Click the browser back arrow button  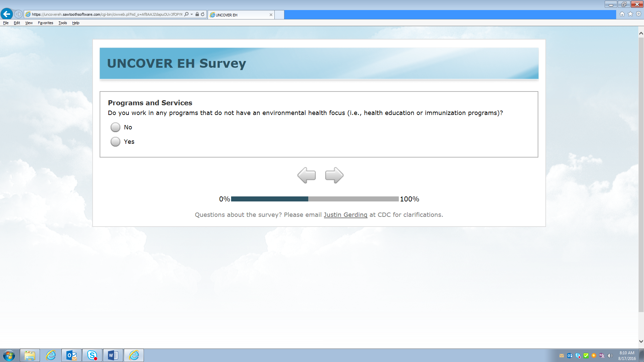point(7,14)
